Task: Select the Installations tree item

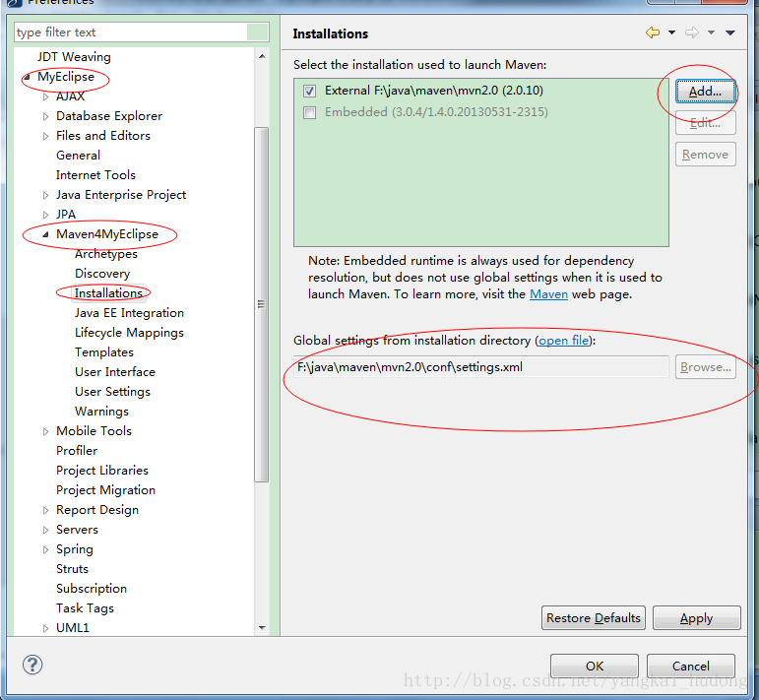Action: [108, 293]
